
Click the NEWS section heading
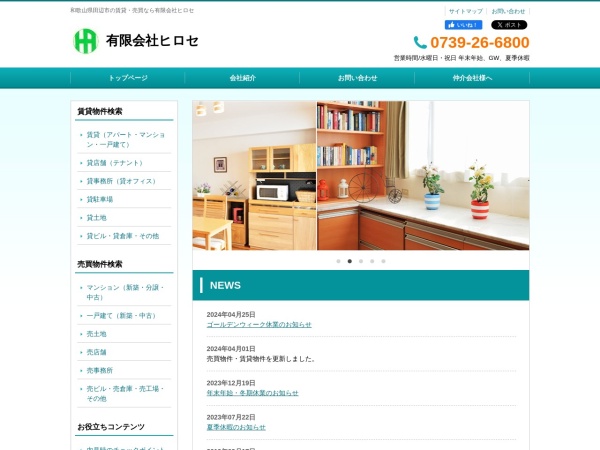pos(225,285)
